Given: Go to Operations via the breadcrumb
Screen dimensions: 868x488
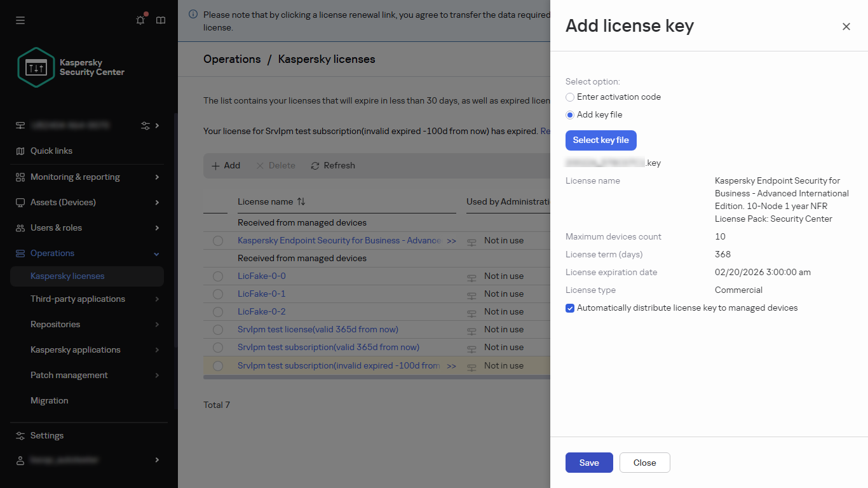Looking at the screenshot, I should point(232,58).
